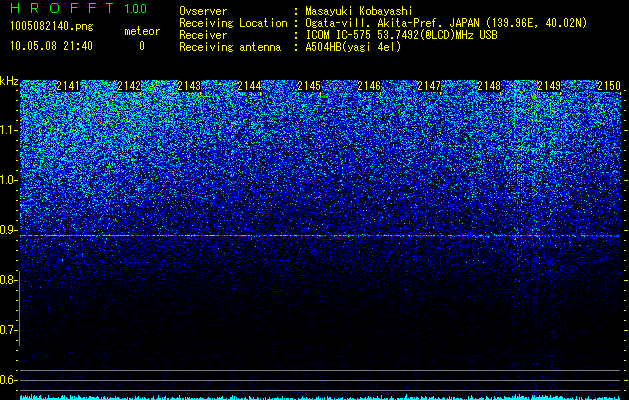The image size is (629, 400).
Task: Click the meteor count label
Action: coord(142,31)
